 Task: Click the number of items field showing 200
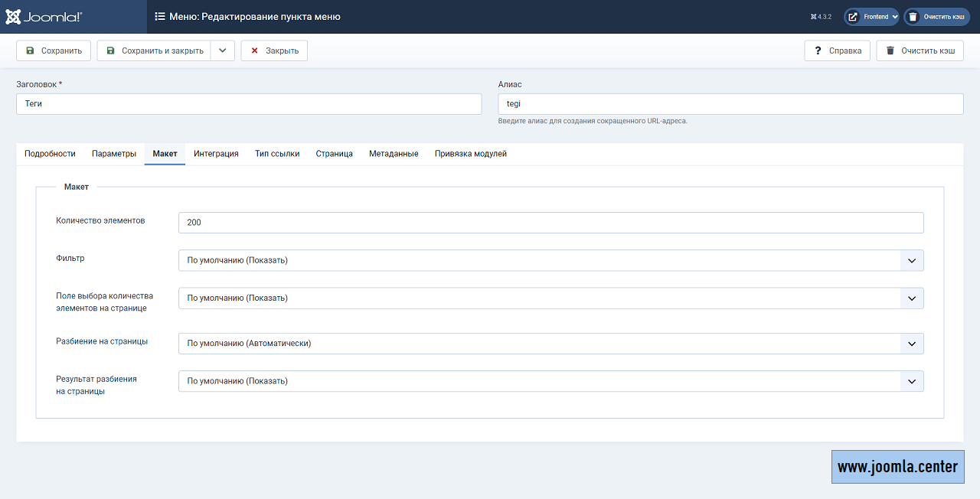click(x=550, y=223)
